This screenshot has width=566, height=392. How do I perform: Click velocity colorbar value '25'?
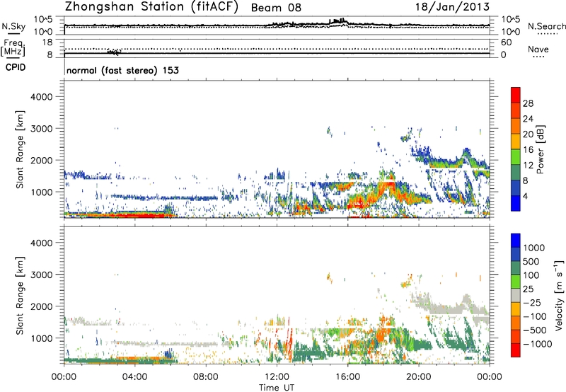(528, 289)
